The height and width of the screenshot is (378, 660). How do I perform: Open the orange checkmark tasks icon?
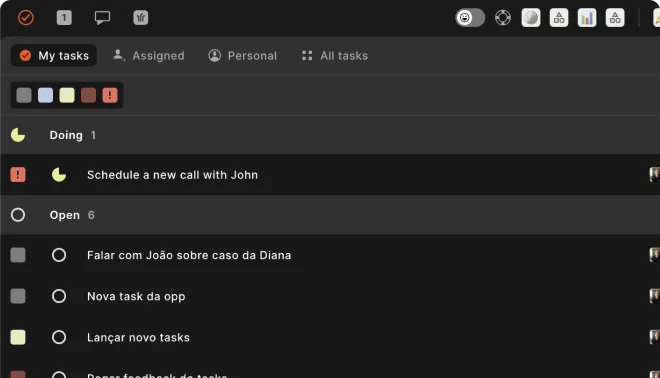point(26,18)
